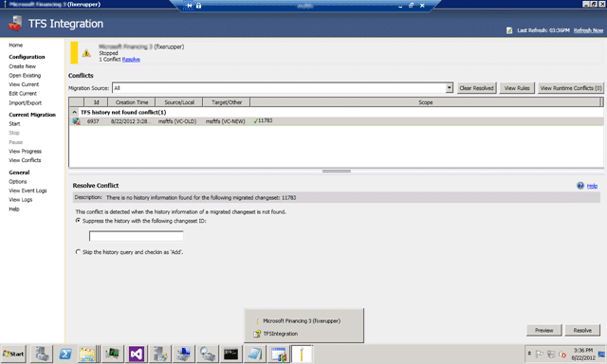The height and width of the screenshot is (364, 607).
Task: Open View Conflicts in sidebar
Action: tap(25, 160)
